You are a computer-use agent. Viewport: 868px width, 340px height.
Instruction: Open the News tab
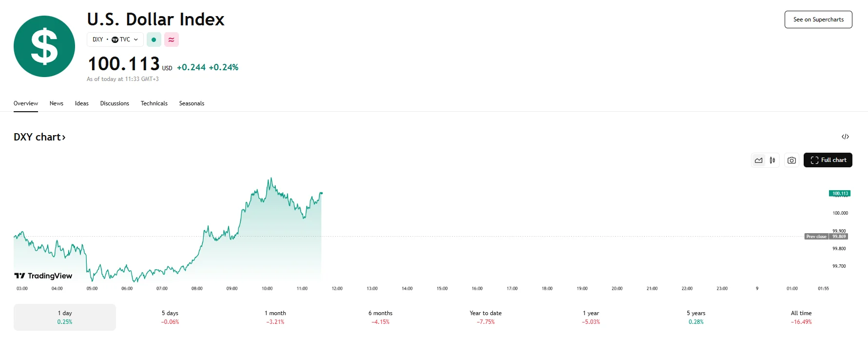point(57,103)
